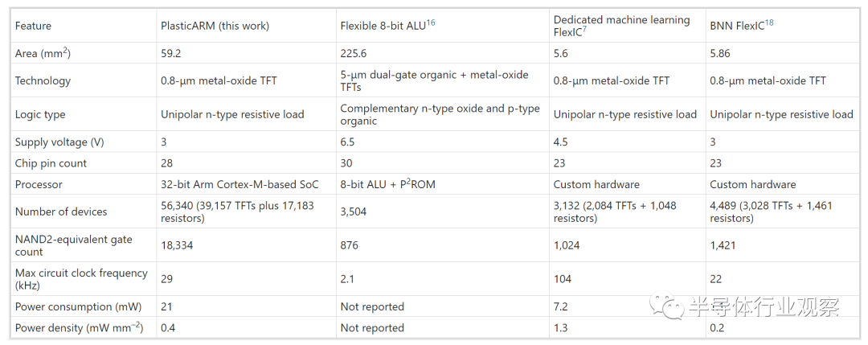
Task: Click the 32-bit Arm Cortex-M-based SoC cell
Action: pyautogui.click(x=240, y=184)
